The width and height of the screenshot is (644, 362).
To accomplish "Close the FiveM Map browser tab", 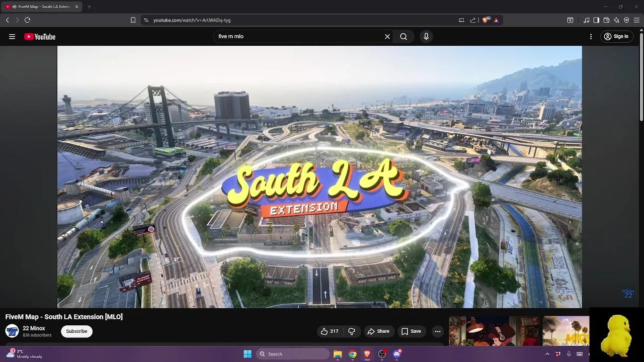I will 76,7.
